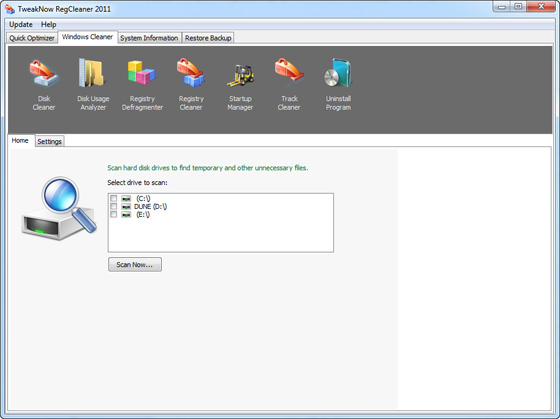Image resolution: width=560 pixels, height=419 pixels.
Task: Click the Scan Now... button
Action: point(135,265)
